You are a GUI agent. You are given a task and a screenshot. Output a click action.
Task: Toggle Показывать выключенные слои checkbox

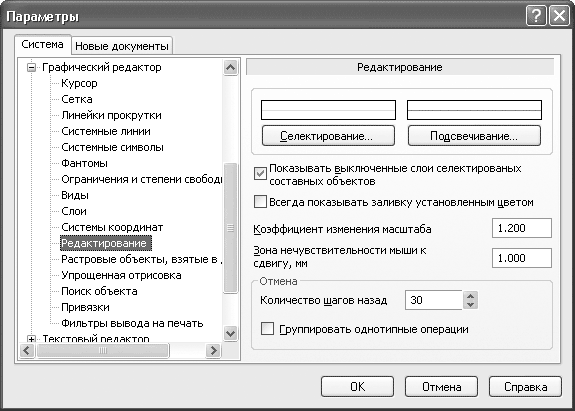point(260,173)
